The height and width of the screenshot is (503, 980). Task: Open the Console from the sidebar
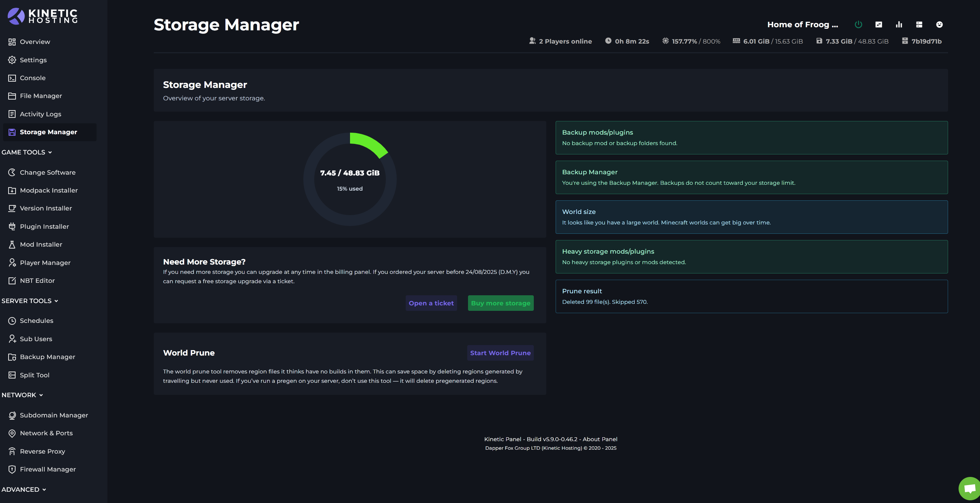[x=32, y=78]
